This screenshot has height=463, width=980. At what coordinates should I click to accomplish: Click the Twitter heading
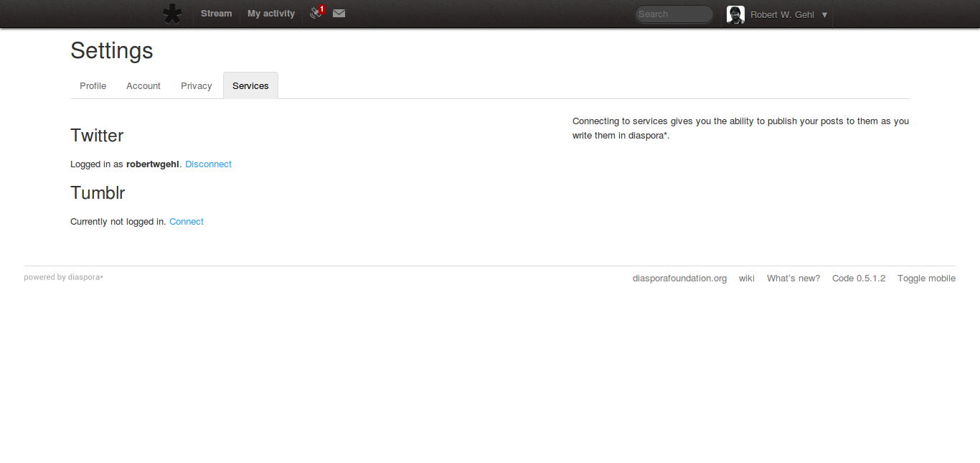point(97,136)
